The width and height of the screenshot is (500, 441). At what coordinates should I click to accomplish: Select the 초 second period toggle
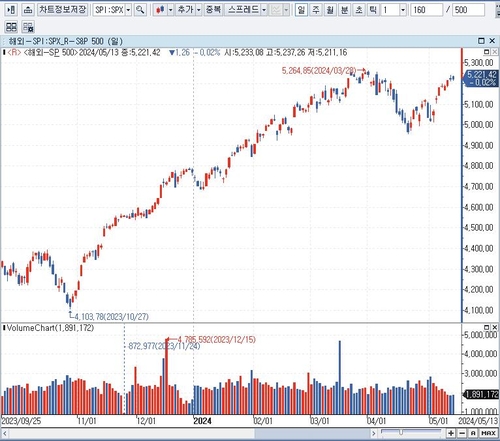[x=359, y=10]
